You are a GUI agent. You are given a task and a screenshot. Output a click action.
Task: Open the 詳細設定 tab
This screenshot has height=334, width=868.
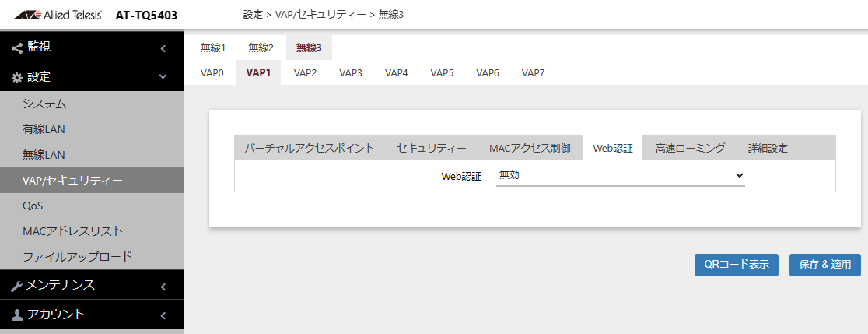click(x=768, y=148)
